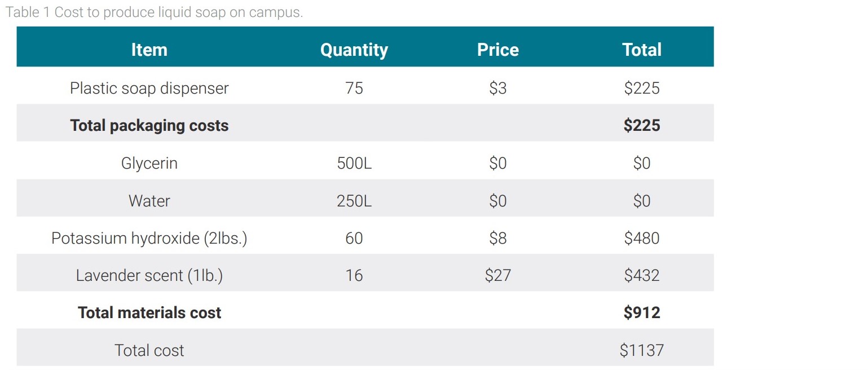
Task: Click the Potassium hydroxide (2lbs.) cell
Action: click(x=149, y=238)
